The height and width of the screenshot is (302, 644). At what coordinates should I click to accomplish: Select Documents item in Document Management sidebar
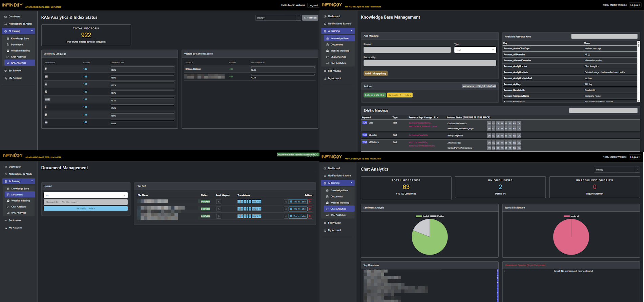[20, 195]
